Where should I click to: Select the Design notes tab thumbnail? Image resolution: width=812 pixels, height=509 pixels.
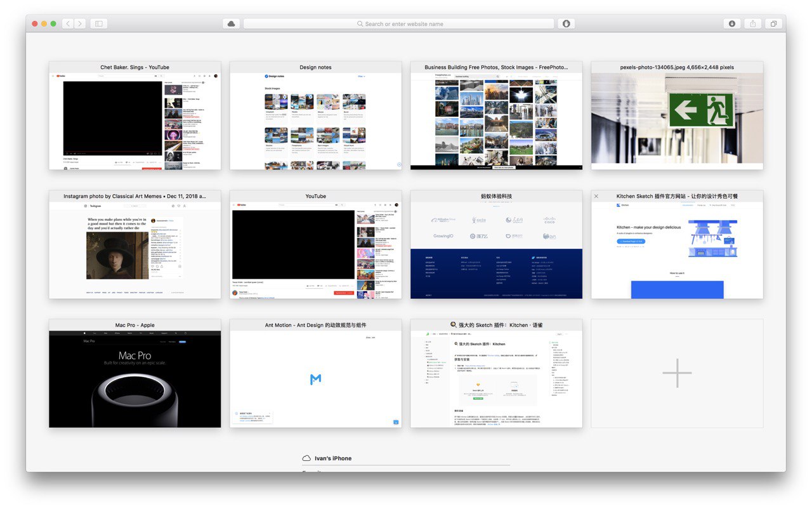pos(315,116)
